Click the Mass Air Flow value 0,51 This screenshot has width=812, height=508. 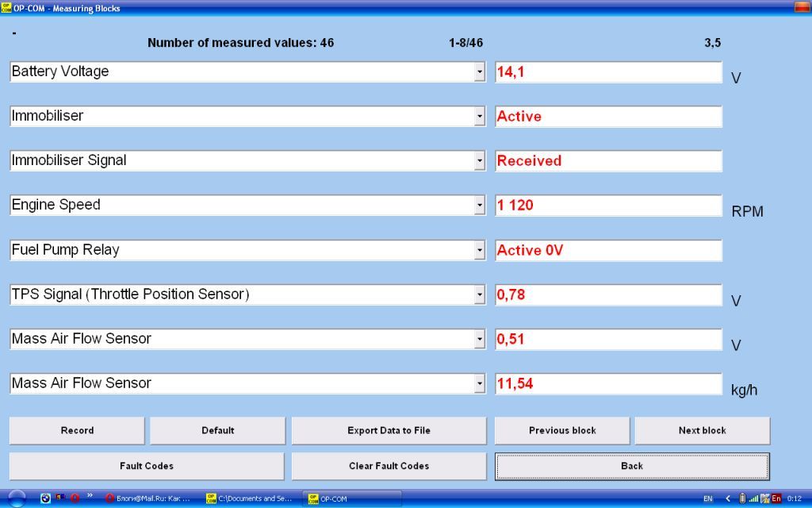pyautogui.click(x=608, y=340)
